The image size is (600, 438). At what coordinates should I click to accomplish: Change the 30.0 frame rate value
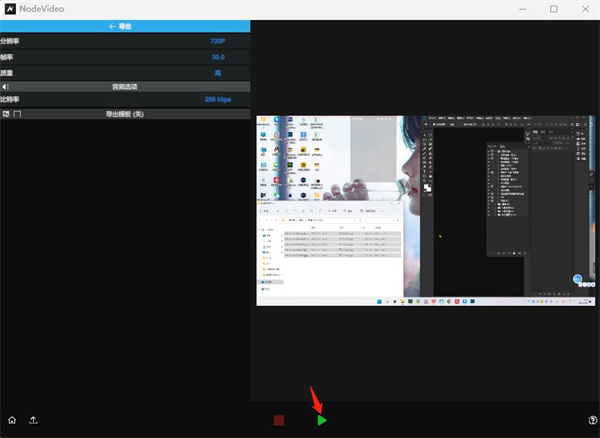tap(217, 57)
